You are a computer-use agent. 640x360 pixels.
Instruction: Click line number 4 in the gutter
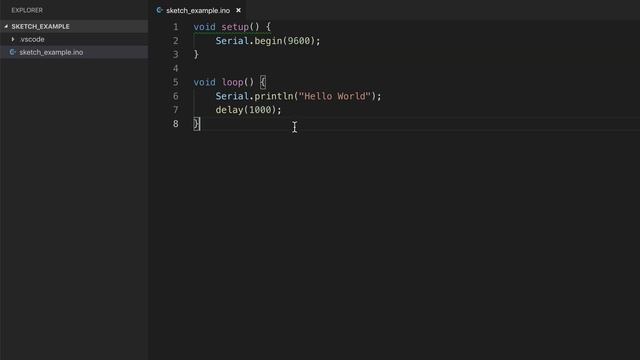(176, 69)
